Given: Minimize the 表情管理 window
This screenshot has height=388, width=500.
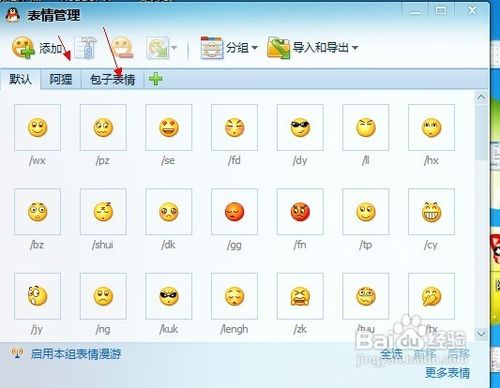Looking at the screenshot, I should point(415,12).
